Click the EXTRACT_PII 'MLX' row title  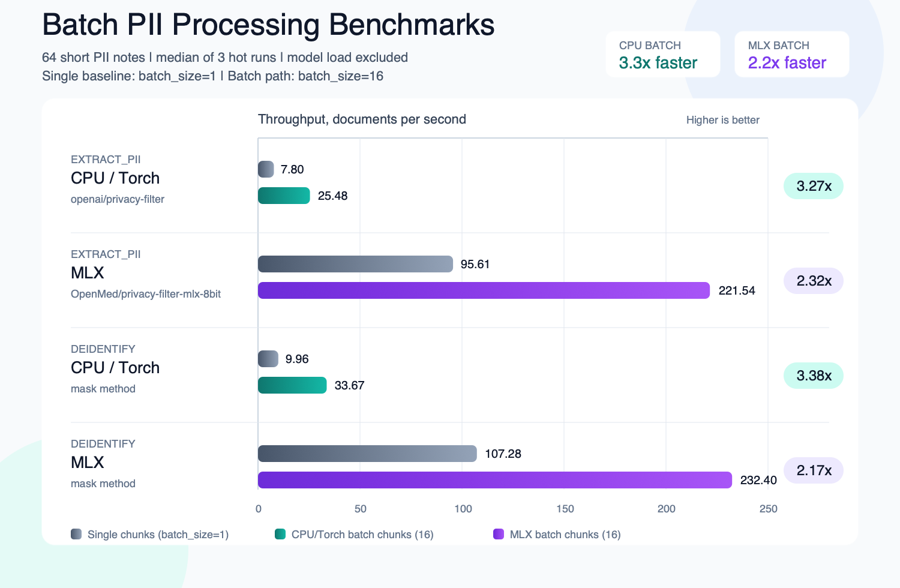[88, 273]
